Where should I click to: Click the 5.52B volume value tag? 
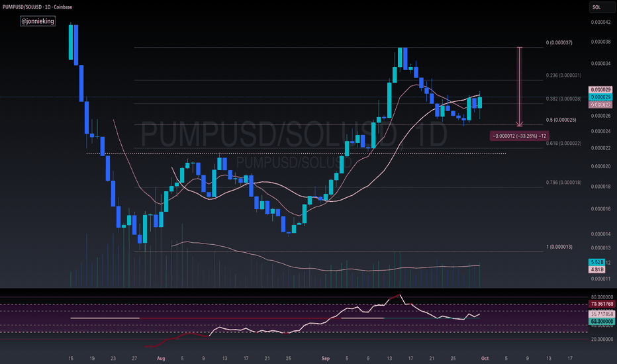pyautogui.click(x=596, y=263)
